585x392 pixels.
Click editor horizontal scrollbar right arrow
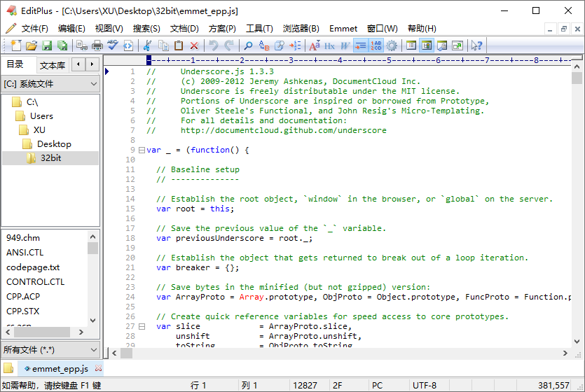(565, 353)
